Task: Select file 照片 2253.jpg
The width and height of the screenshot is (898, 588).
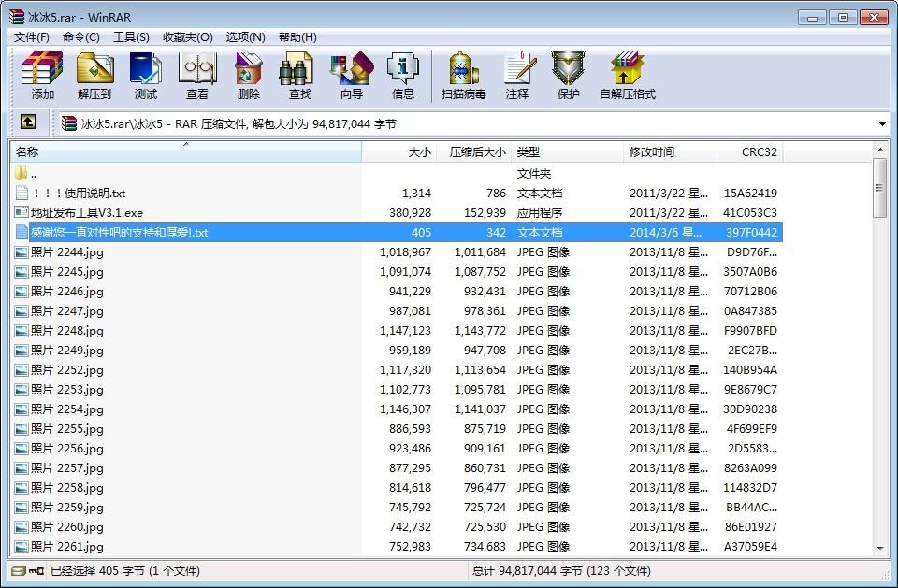Action: [x=397, y=389]
